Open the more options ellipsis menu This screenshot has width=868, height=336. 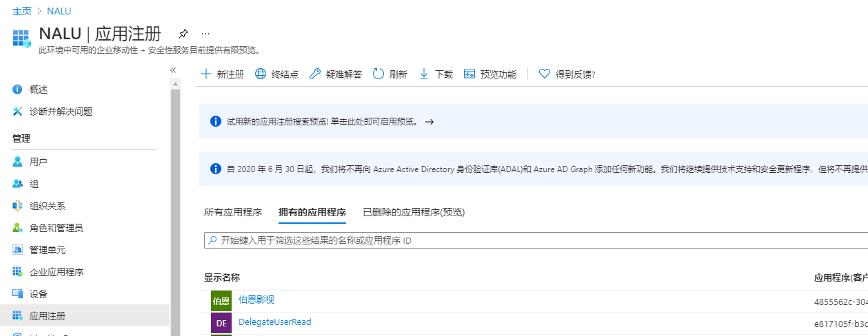(x=205, y=33)
